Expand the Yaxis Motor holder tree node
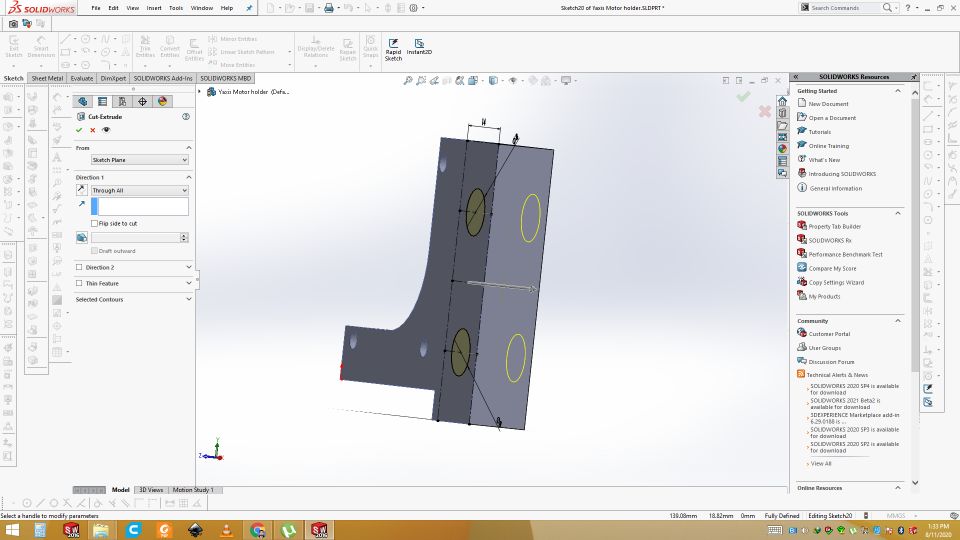The height and width of the screenshot is (540, 960). pos(200,92)
